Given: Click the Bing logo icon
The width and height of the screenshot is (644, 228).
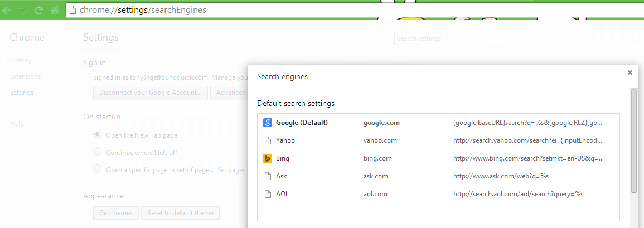Looking at the screenshot, I should [x=267, y=158].
